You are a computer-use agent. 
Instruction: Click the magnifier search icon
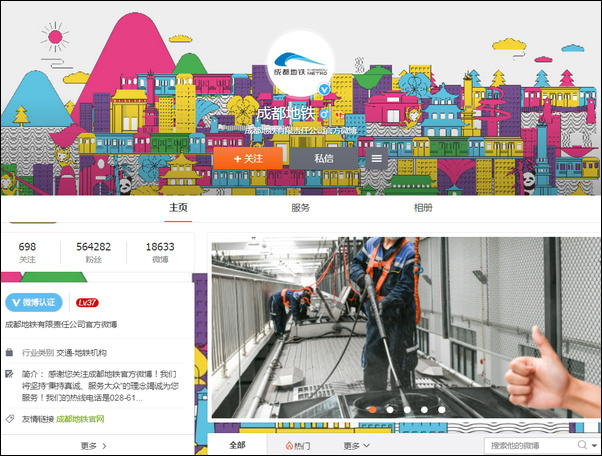click(582, 445)
